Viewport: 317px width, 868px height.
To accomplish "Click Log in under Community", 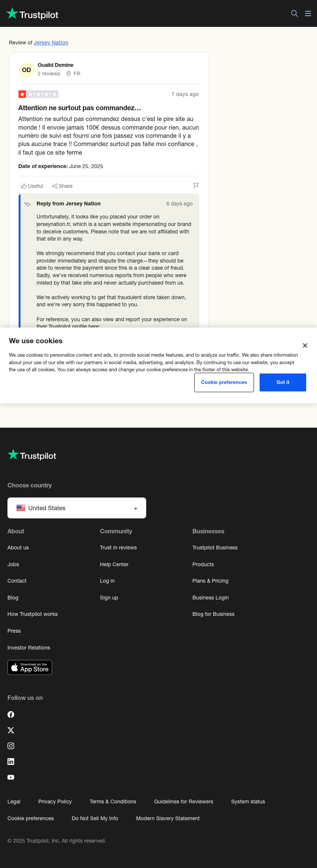I will (107, 581).
